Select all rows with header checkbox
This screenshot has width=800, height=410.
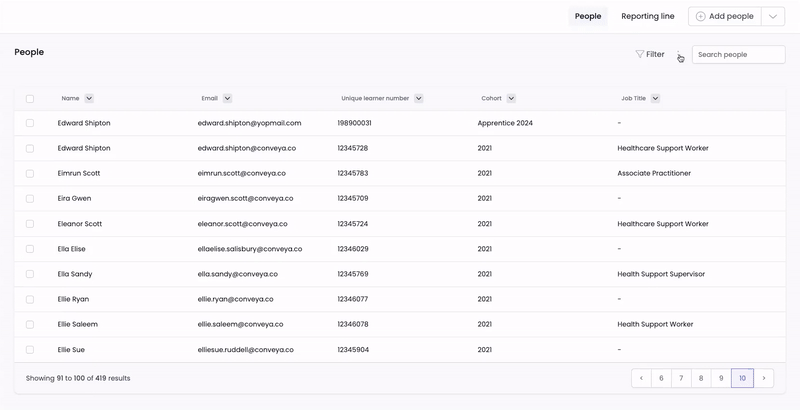tap(30, 98)
